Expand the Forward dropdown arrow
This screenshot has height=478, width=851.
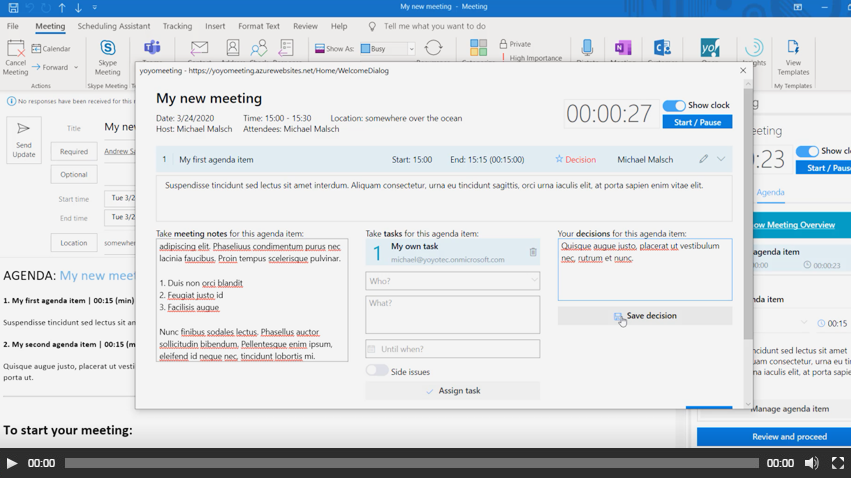coord(76,67)
